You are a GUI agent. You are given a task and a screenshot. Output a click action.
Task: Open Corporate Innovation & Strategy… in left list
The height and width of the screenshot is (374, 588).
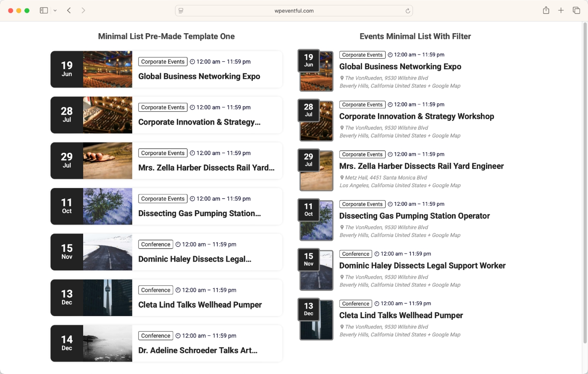tap(199, 122)
